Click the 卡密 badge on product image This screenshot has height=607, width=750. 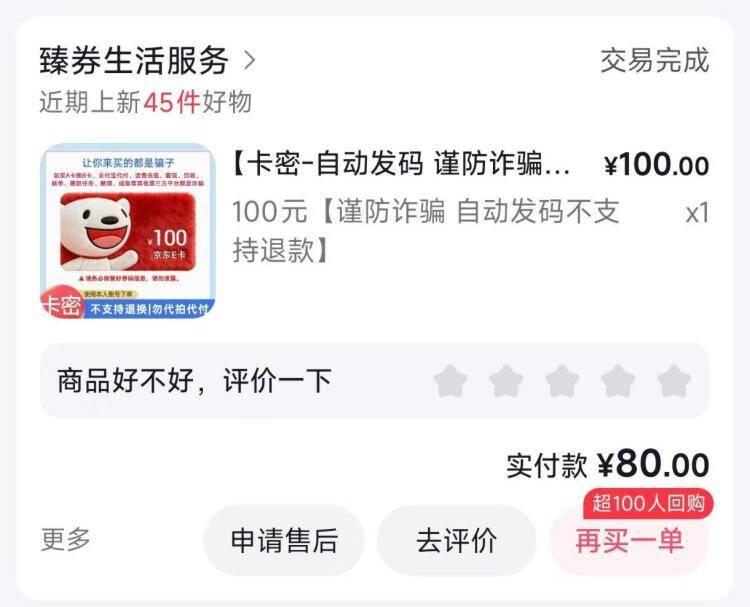pyautogui.click(x=62, y=302)
